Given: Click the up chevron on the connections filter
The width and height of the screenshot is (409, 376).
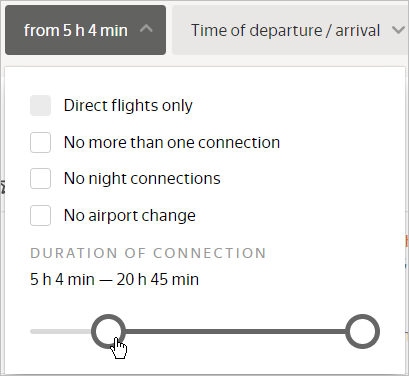Looking at the screenshot, I should coord(146,29).
